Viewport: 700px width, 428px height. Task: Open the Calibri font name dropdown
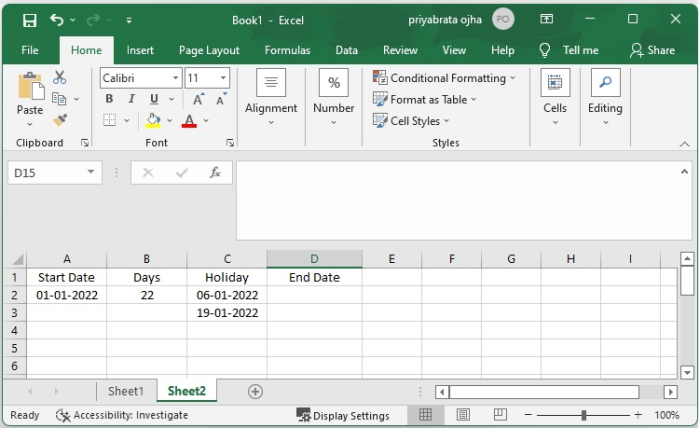click(175, 78)
